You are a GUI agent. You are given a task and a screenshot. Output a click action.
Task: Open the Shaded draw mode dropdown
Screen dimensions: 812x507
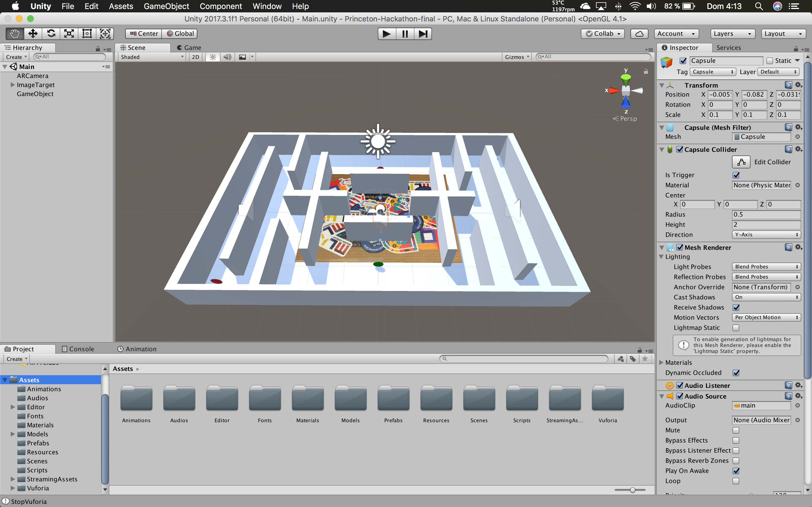(152, 57)
